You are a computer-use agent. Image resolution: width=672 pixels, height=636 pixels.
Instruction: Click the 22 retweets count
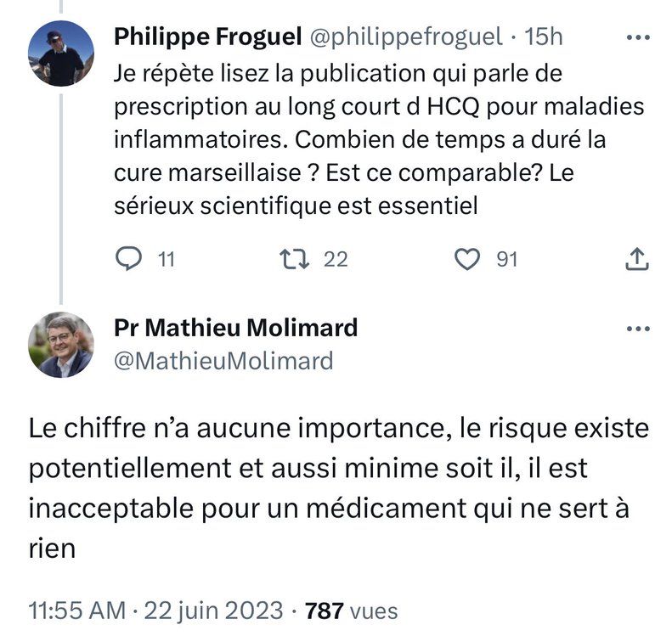point(336,259)
